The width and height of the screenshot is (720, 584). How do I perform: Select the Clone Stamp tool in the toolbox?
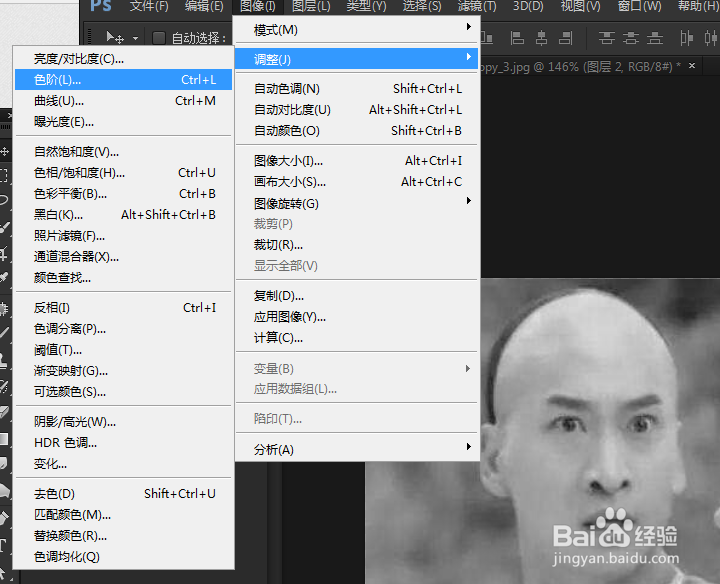point(4,361)
